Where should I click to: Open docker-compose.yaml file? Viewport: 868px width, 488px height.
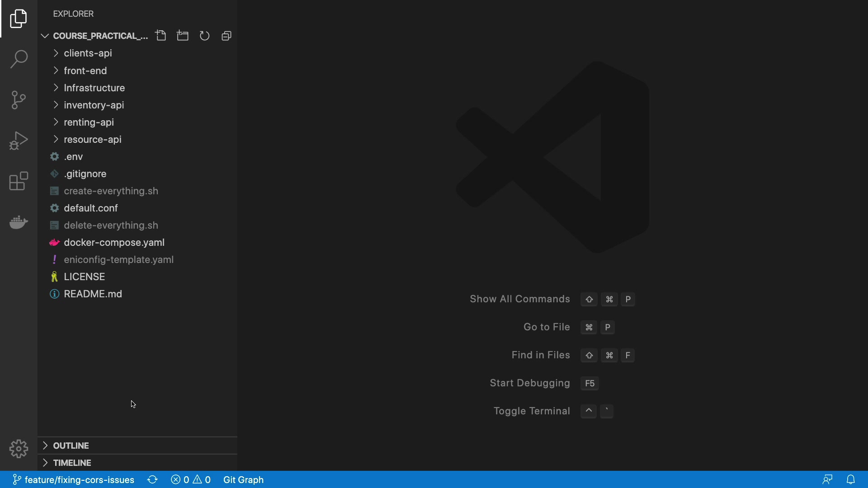[x=114, y=243]
